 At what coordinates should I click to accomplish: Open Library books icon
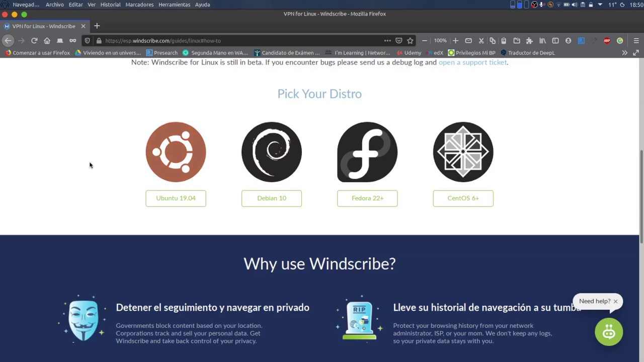click(x=542, y=41)
